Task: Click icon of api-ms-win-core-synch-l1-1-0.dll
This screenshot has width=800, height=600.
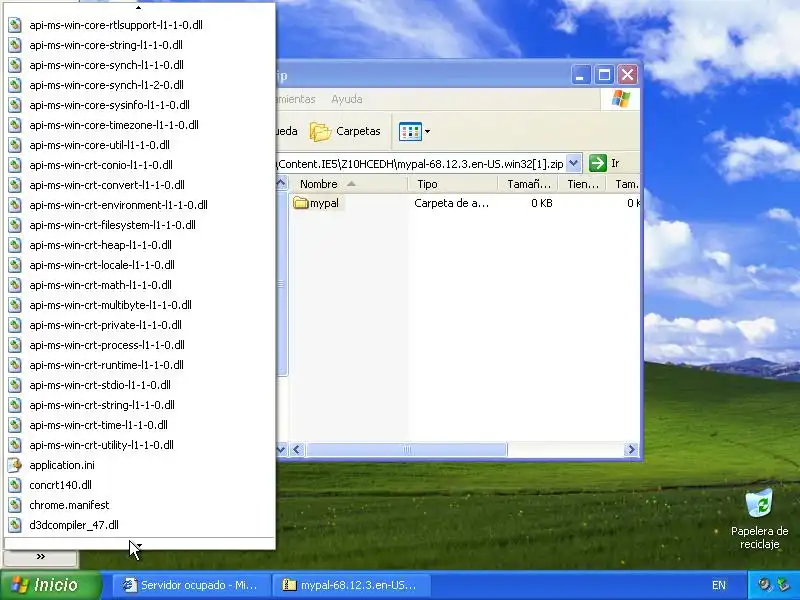Action: tap(15, 65)
